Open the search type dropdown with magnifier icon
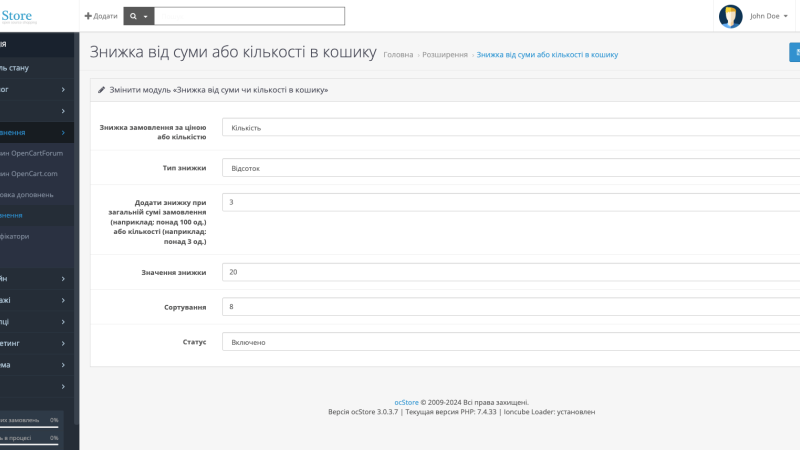The height and width of the screenshot is (450, 800). 139,16
